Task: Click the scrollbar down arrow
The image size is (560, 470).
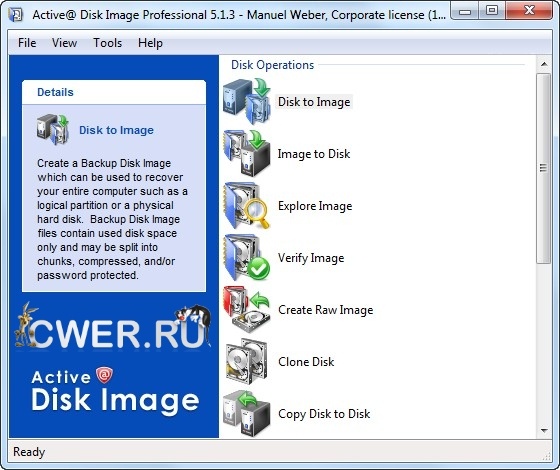Action: (544, 430)
